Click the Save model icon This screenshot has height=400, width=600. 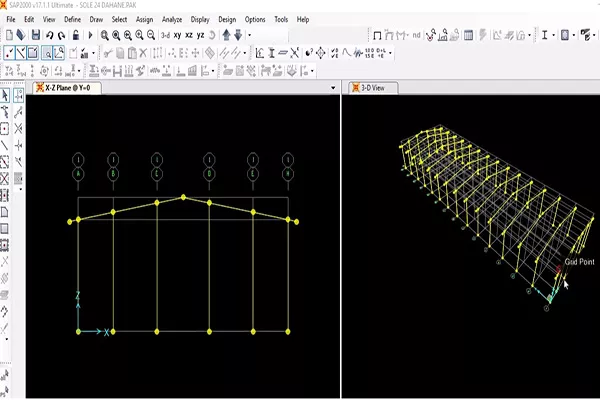[37, 35]
